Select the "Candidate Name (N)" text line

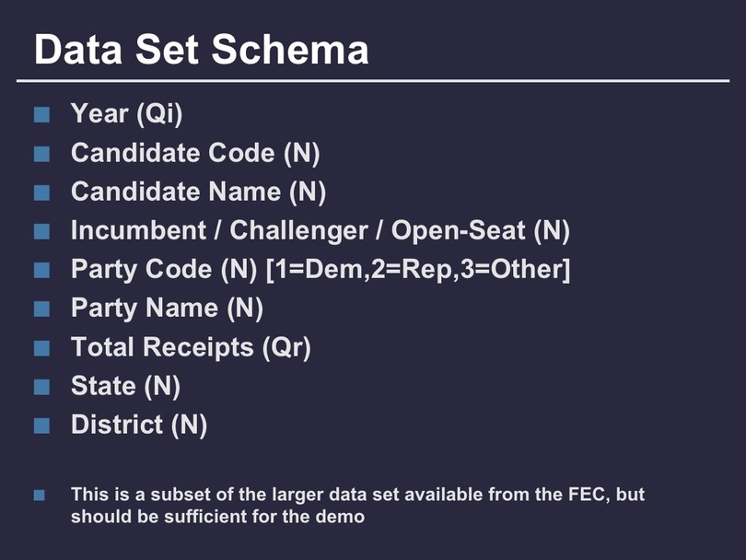pos(198,192)
